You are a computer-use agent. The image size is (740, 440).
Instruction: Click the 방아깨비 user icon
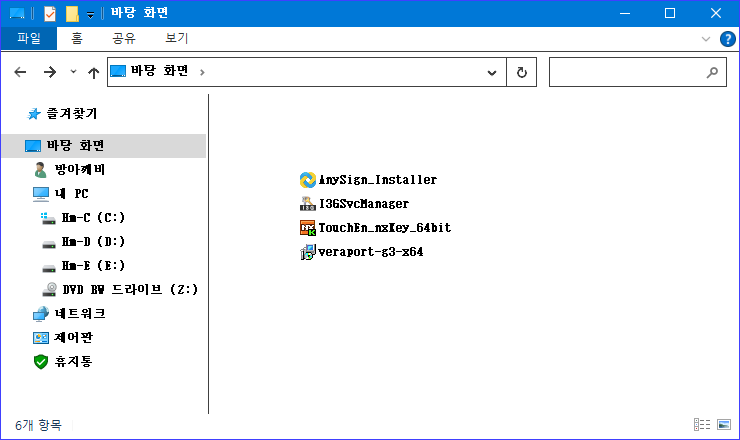coord(41,169)
